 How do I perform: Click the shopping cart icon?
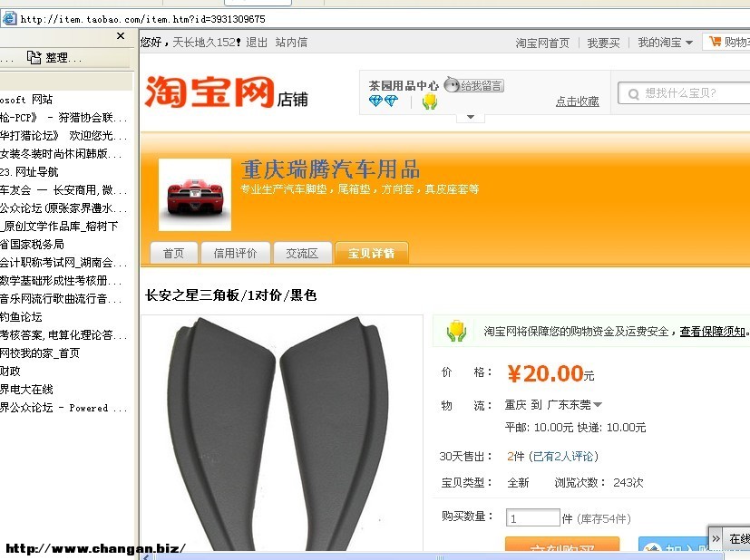coord(715,42)
